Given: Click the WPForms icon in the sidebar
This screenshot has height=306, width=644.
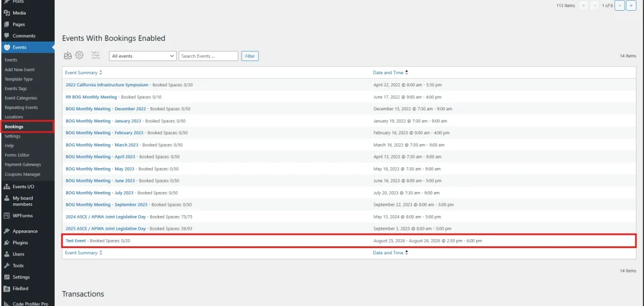Looking at the screenshot, I should pyautogui.click(x=6, y=215).
